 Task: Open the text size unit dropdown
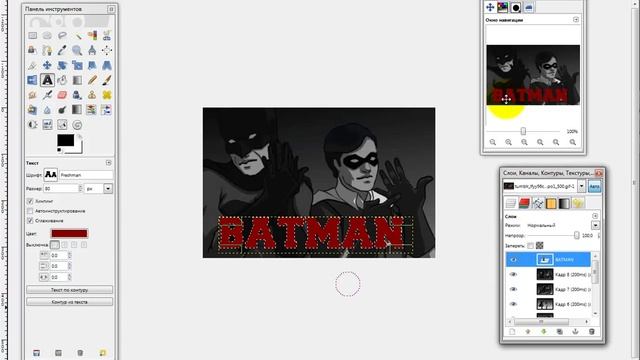[108, 189]
